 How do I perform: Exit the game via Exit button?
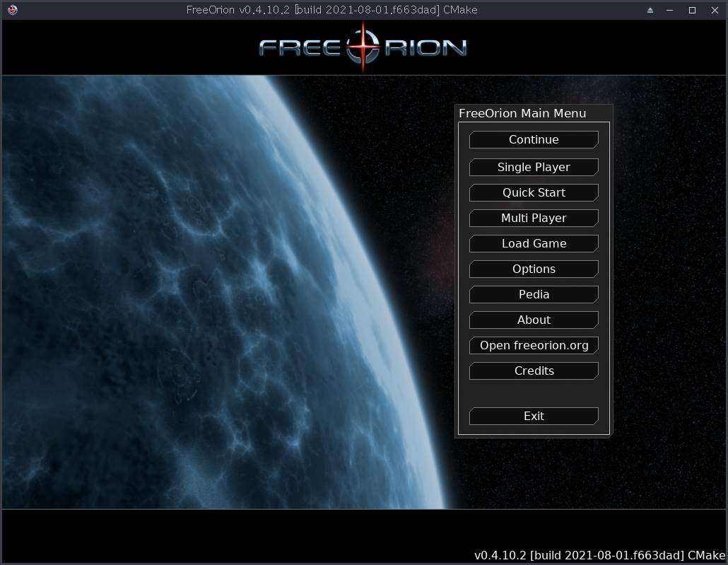point(534,416)
